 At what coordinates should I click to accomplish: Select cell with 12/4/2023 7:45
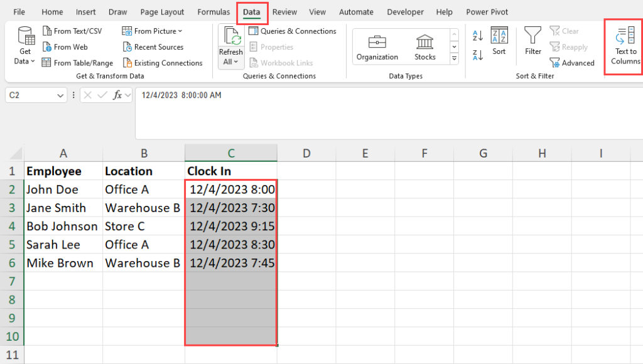(x=231, y=263)
